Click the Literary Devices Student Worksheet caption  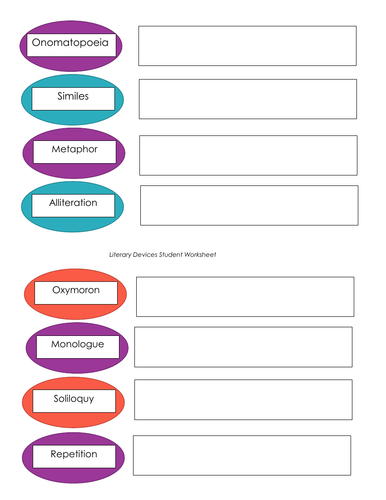pos(163,255)
